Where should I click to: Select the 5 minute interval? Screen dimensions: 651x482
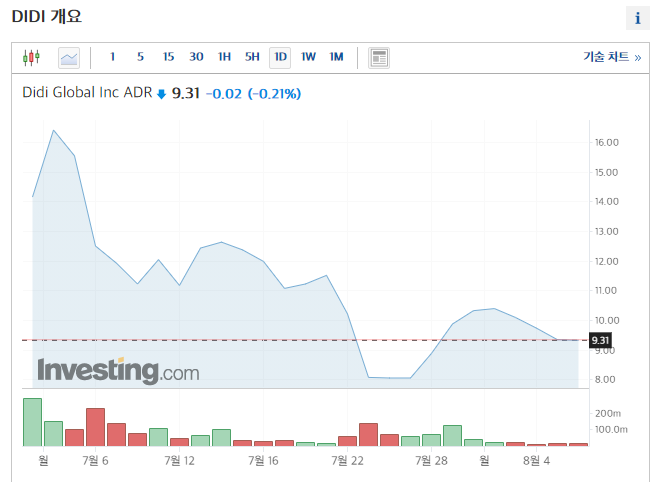tap(140, 57)
